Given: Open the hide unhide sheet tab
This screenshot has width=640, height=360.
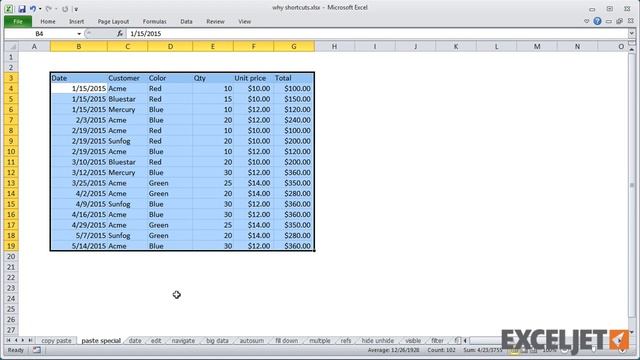Looking at the screenshot, I should 378,340.
